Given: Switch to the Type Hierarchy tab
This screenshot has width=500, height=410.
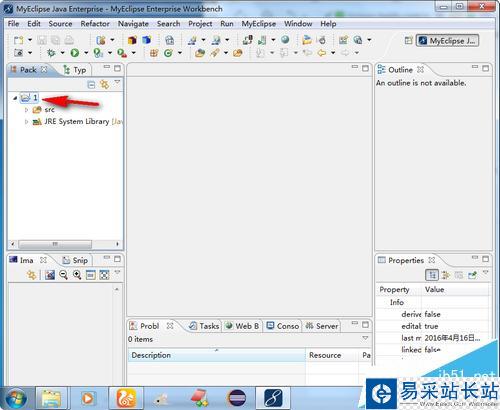Looking at the screenshot, I should 75,70.
